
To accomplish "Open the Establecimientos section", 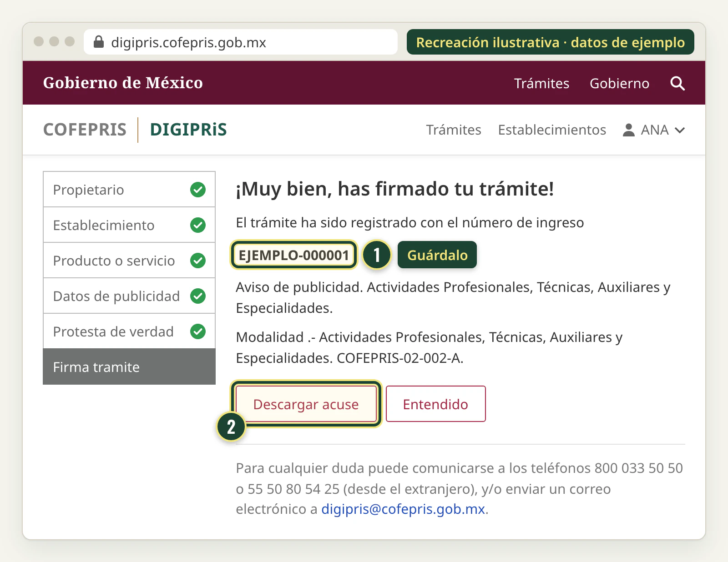I will pyautogui.click(x=552, y=130).
